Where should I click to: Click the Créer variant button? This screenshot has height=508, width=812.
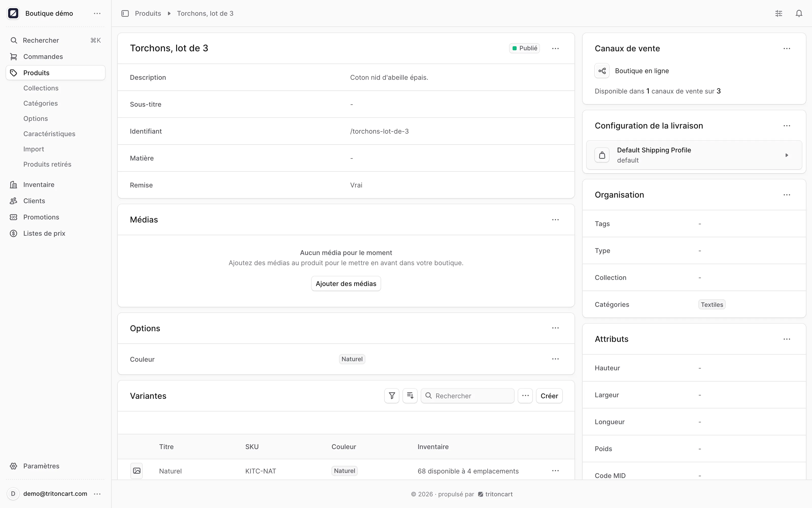pyautogui.click(x=549, y=396)
